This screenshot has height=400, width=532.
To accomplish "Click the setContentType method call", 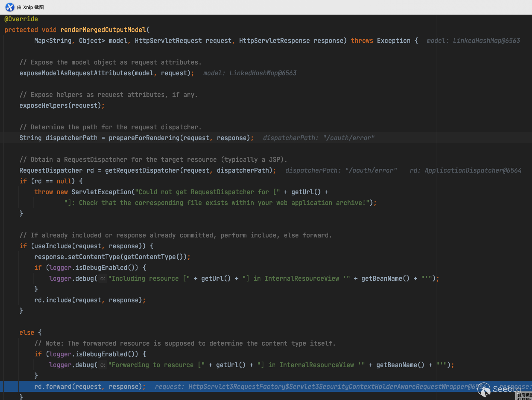I will 94,257.
